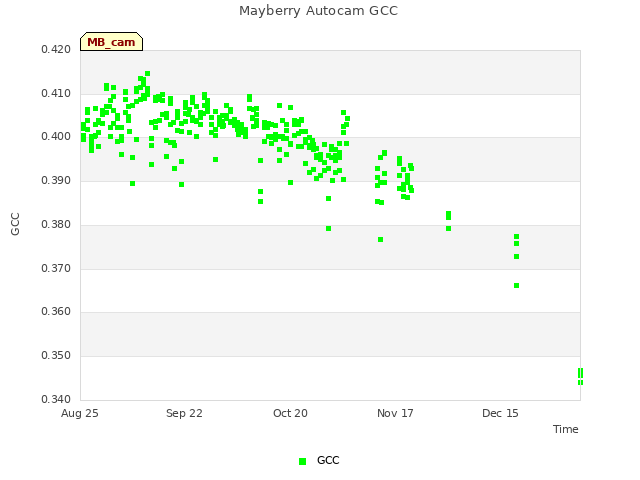Click the chart title Mayberry Autocam GCC
Viewport: 640px width, 480px height.
click(x=318, y=11)
